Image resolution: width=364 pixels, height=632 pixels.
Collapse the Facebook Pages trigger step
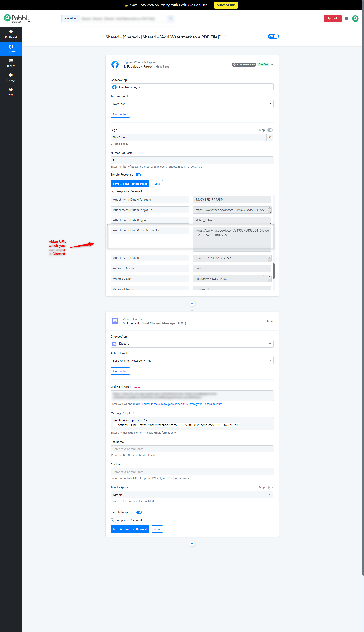[x=272, y=65]
